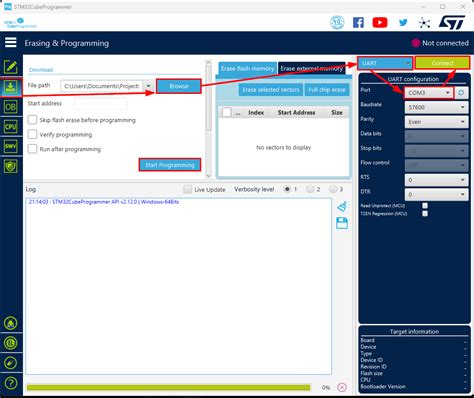Click Erase selected sectors button
This screenshot has width=474, height=398.
click(x=271, y=90)
